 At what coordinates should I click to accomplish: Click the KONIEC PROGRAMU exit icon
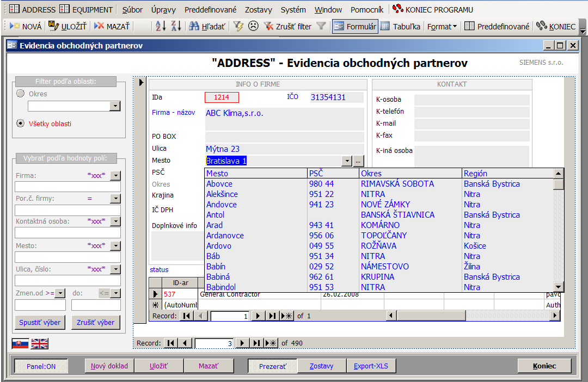coord(398,9)
